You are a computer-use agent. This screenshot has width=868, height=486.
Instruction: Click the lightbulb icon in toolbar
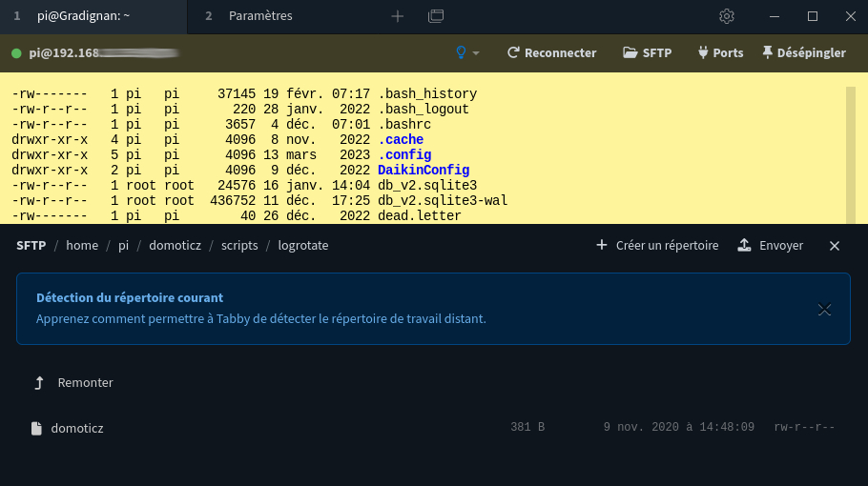click(462, 53)
